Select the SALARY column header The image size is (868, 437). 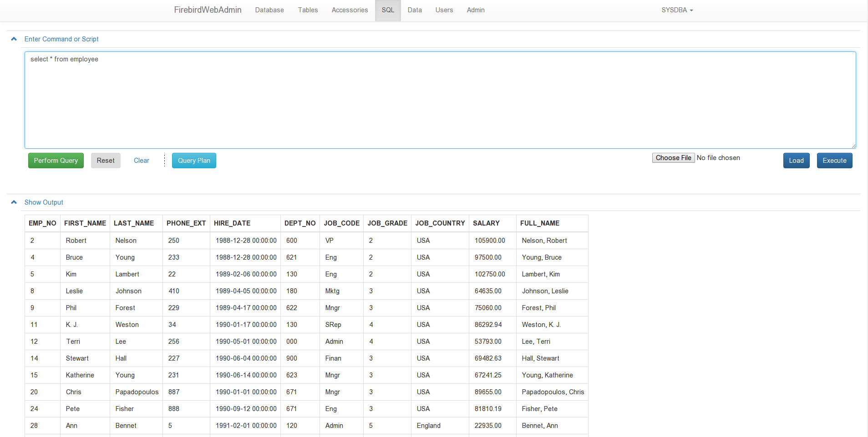pos(486,223)
